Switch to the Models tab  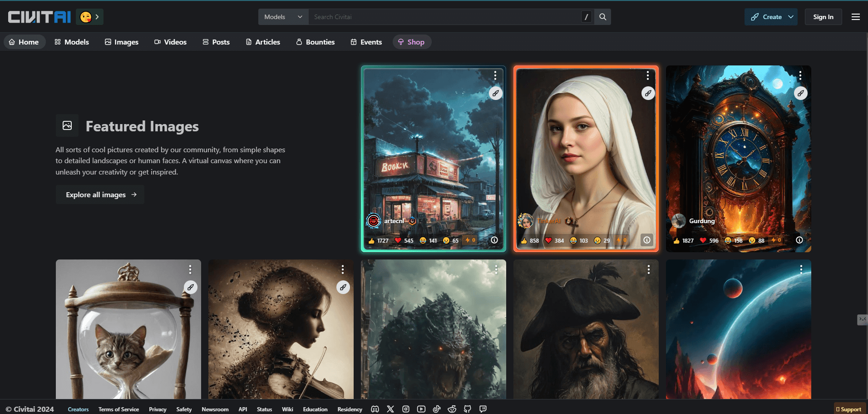(72, 42)
